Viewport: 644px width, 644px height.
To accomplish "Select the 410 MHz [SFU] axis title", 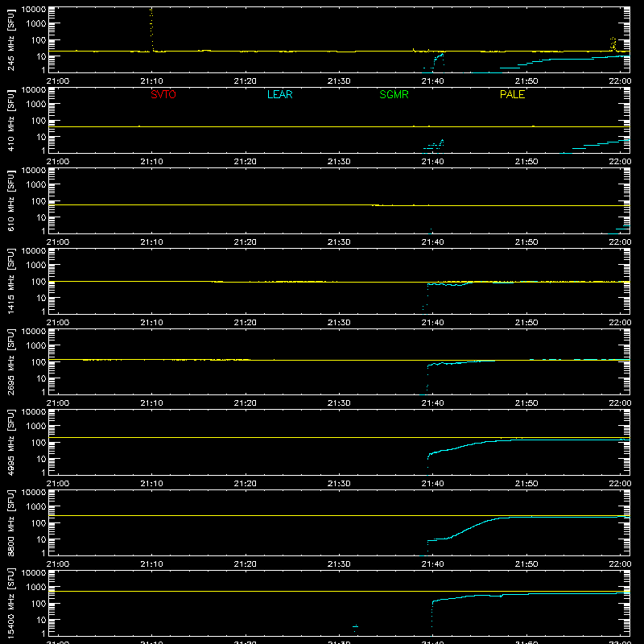I will [x=10, y=121].
